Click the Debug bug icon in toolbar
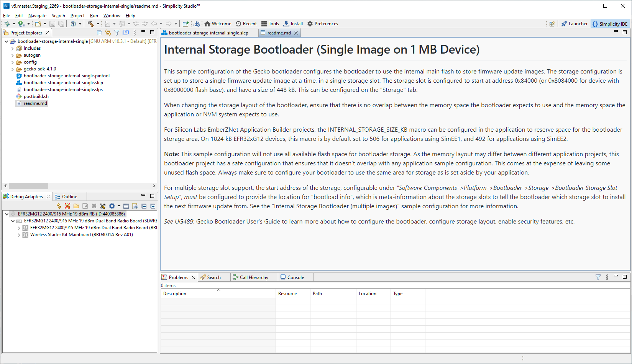 pyautogui.click(x=7, y=24)
